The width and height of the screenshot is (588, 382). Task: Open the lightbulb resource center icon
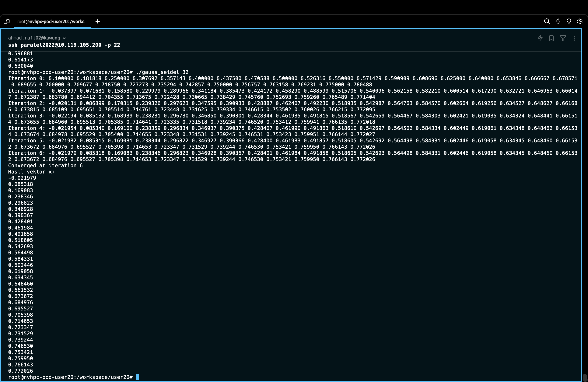[x=569, y=22]
